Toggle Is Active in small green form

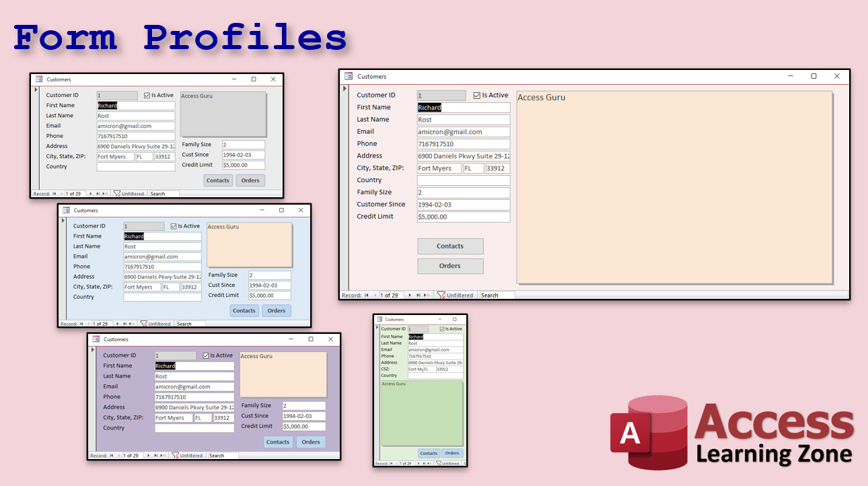[x=442, y=329]
